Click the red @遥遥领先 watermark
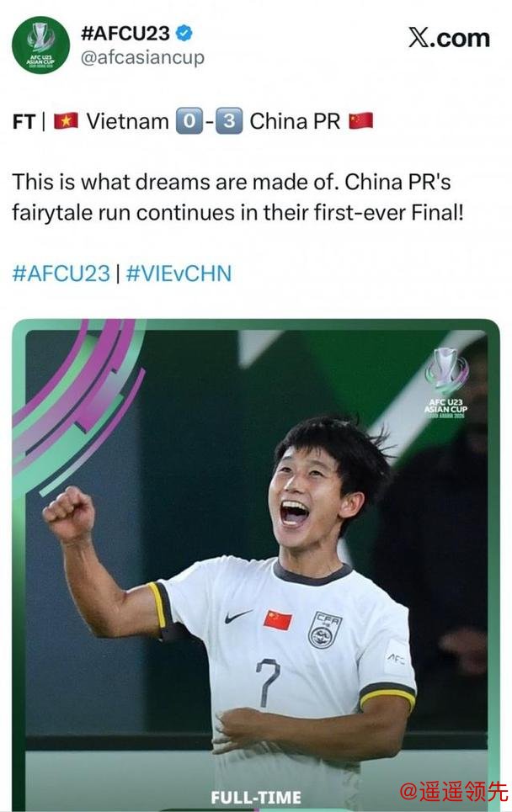 (453, 791)
